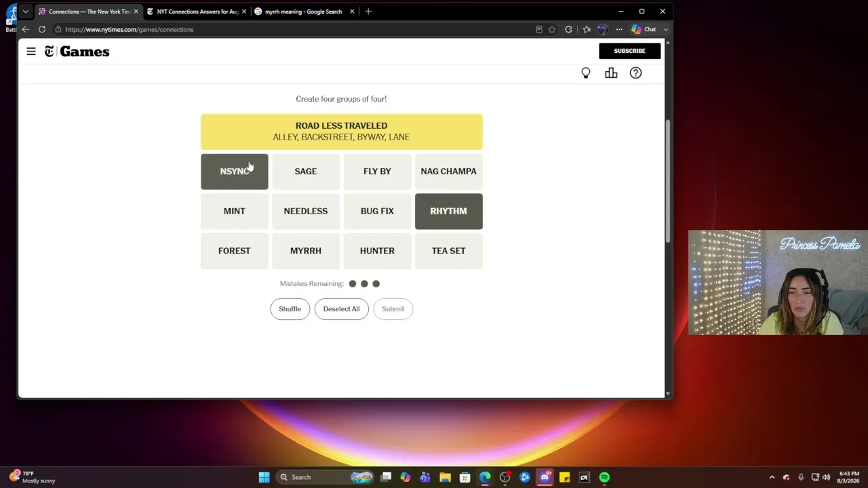This screenshot has height=488, width=868.
Task: Open the volume speaker tray icon
Action: [x=826, y=477]
